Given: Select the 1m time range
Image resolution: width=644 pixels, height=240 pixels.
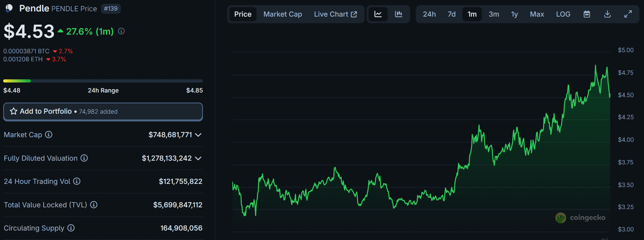Looking at the screenshot, I should tap(472, 14).
